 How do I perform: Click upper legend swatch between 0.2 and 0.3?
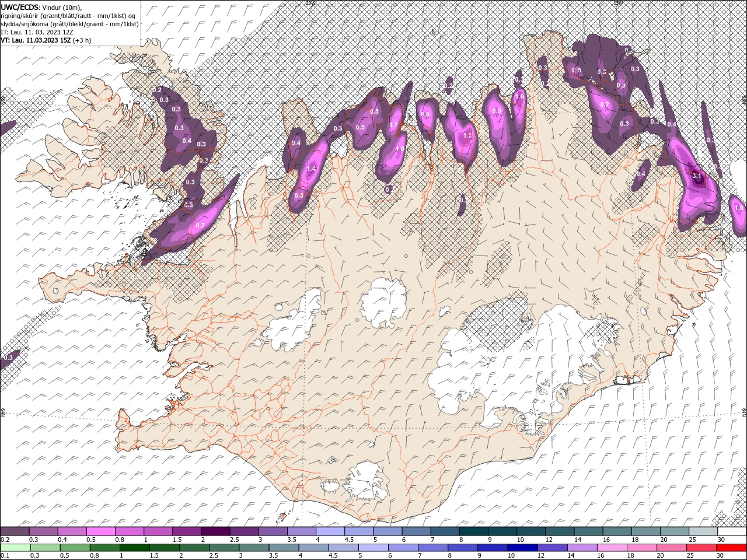(x=15, y=531)
